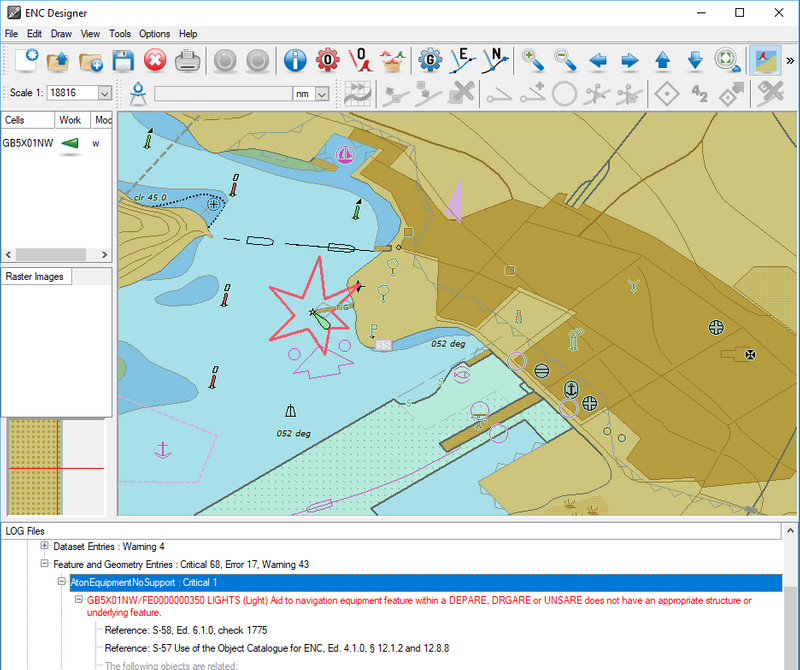The height and width of the screenshot is (670, 800).
Task: Zoom in with the plus magnifier
Action: (x=533, y=61)
